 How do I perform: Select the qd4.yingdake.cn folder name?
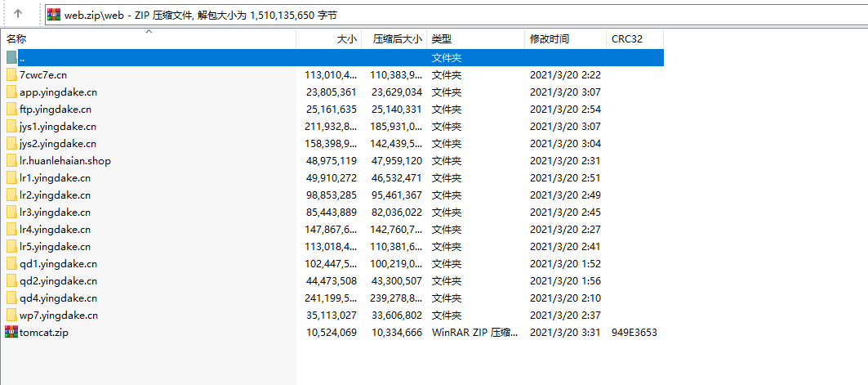coord(58,298)
